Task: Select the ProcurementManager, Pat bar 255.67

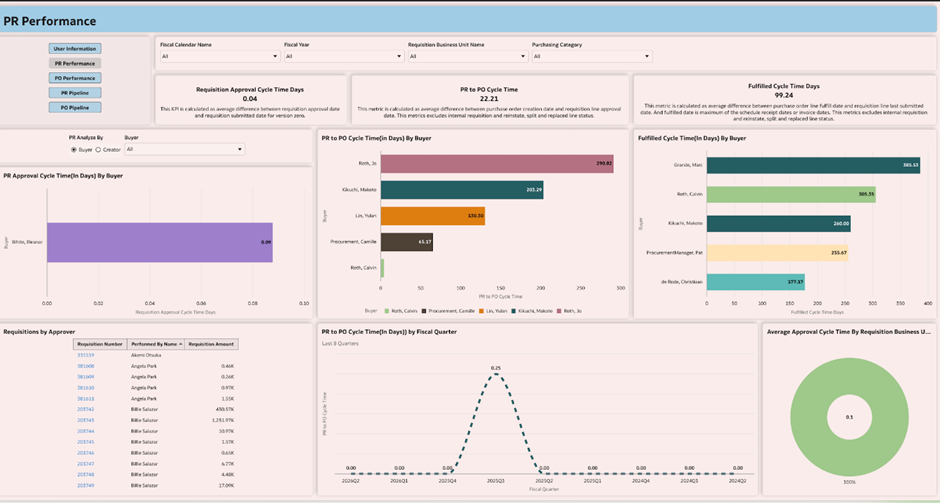Action: click(x=778, y=253)
